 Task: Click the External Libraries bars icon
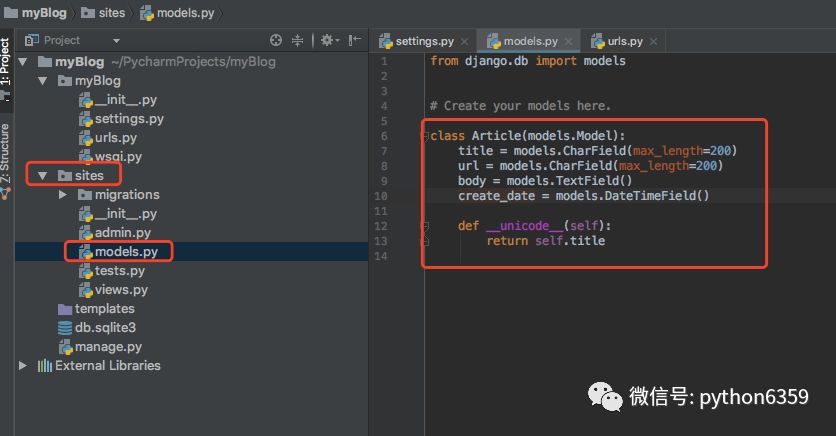tap(45, 366)
